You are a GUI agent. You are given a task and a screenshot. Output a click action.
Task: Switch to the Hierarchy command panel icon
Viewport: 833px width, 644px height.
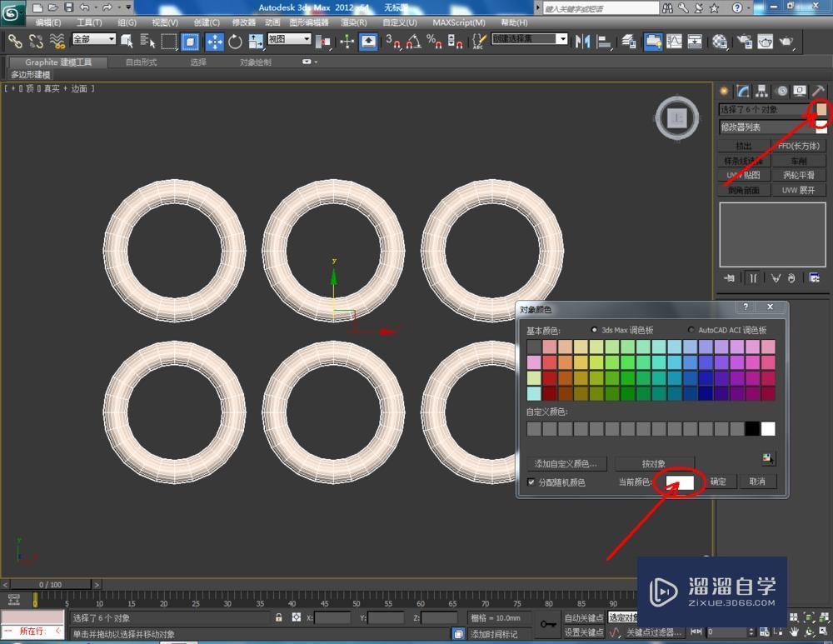[x=761, y=91]
